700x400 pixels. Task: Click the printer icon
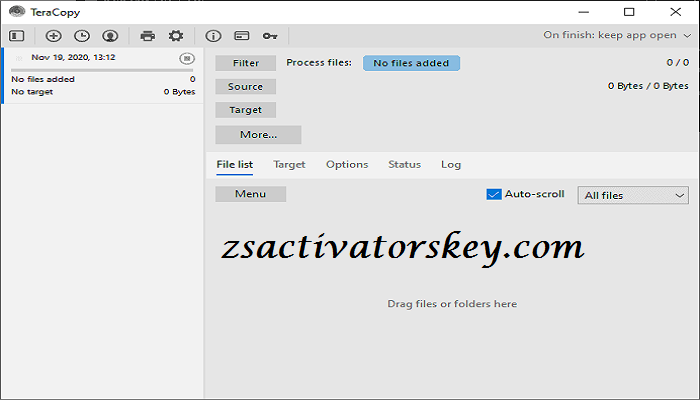pos(148,36)
